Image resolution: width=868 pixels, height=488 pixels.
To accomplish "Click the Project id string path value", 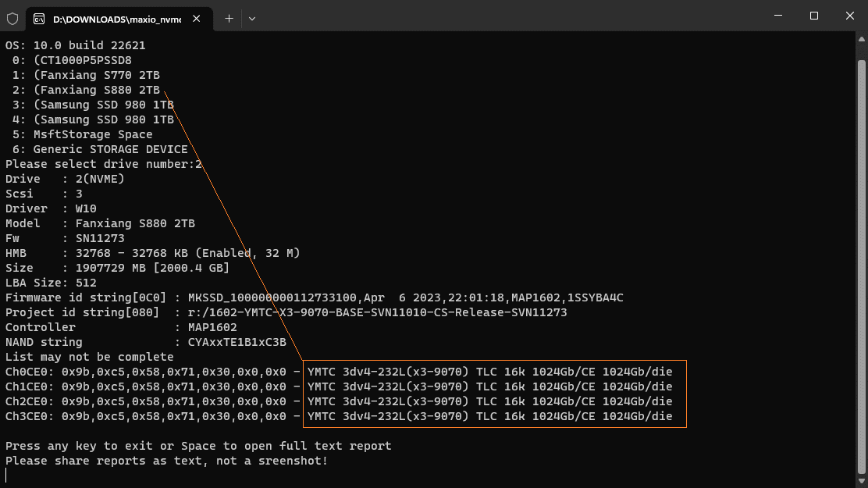I will [378, 313].
